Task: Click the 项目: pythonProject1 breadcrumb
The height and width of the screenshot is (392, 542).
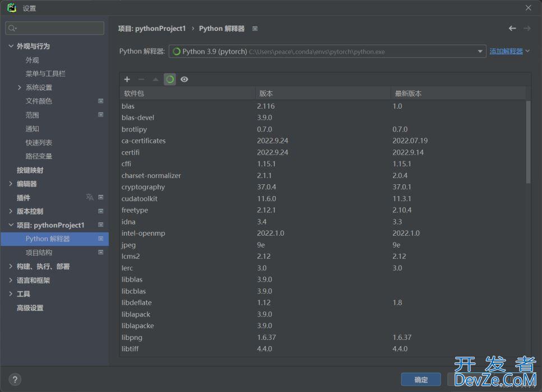Action: 152,29
